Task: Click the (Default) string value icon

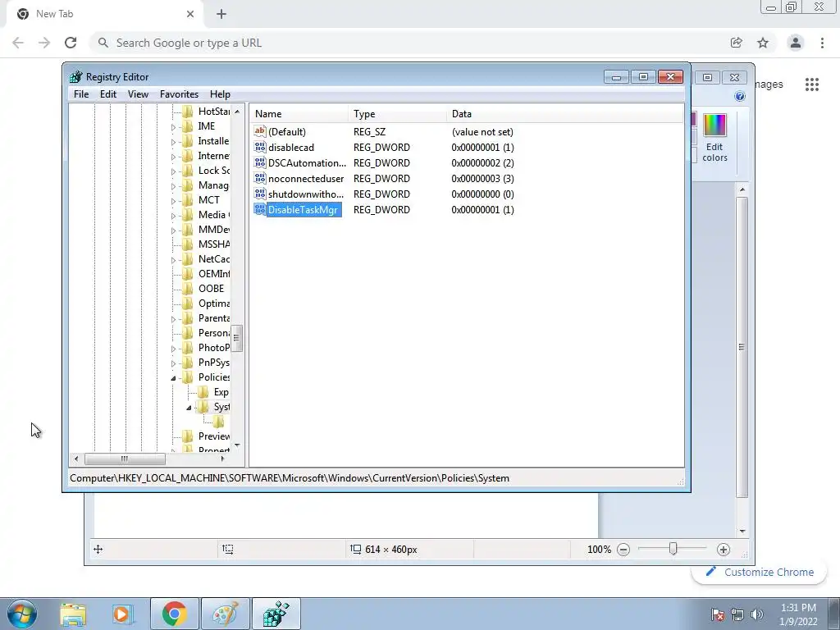Action: click(x=260, y=131)
